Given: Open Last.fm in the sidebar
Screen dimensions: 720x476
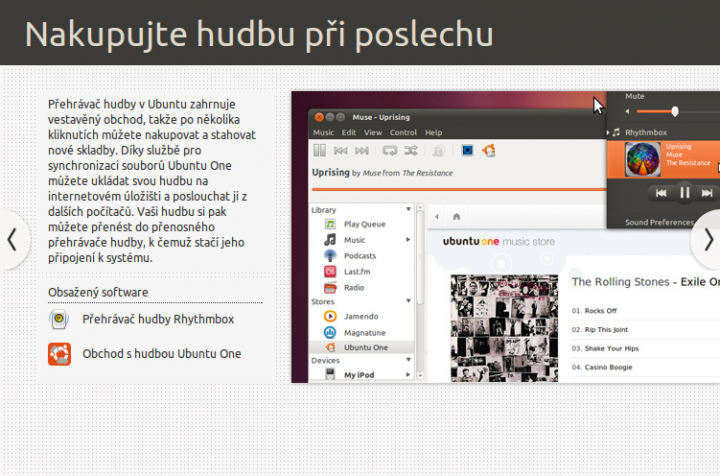Looking at the screenshot, I should click(x=357, y=272).
